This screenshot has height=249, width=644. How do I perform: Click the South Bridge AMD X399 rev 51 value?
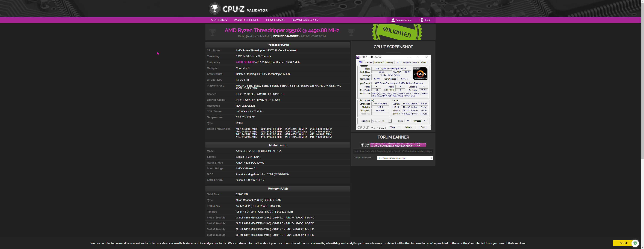tap(246, 169)
